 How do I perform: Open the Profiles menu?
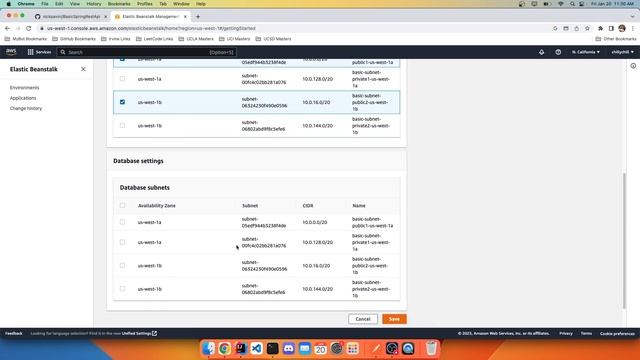144,4
